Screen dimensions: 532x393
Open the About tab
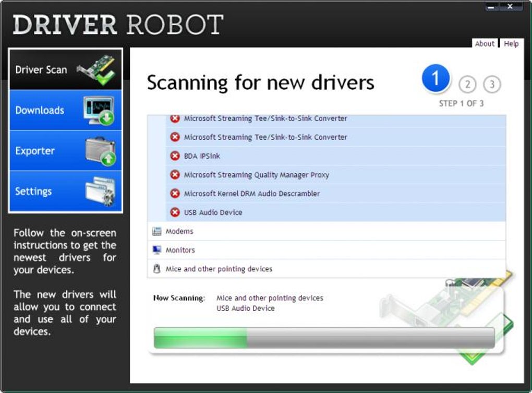(x=485, y=43)
